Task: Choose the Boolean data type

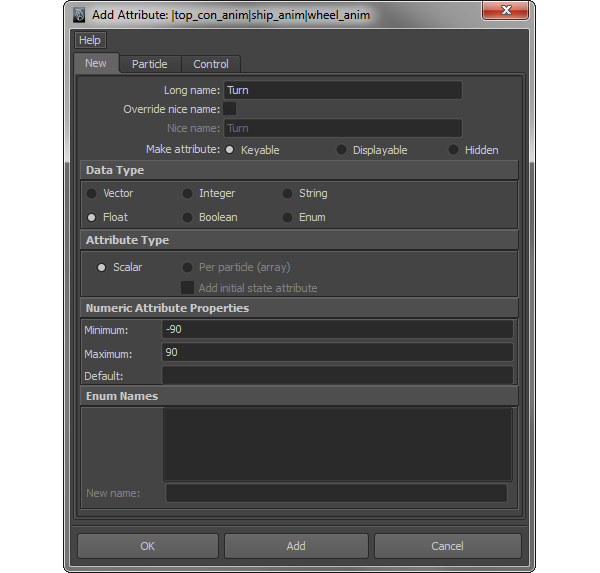Action: click(187, 217)
